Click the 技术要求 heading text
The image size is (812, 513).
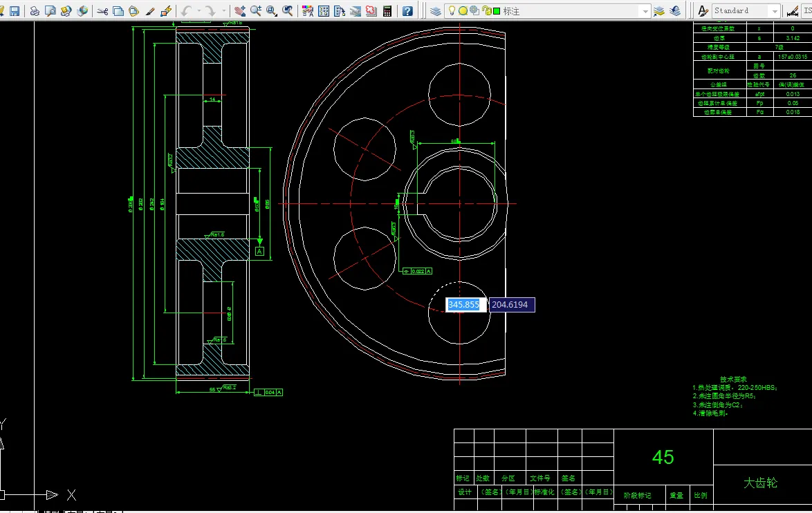coord(733,379)
